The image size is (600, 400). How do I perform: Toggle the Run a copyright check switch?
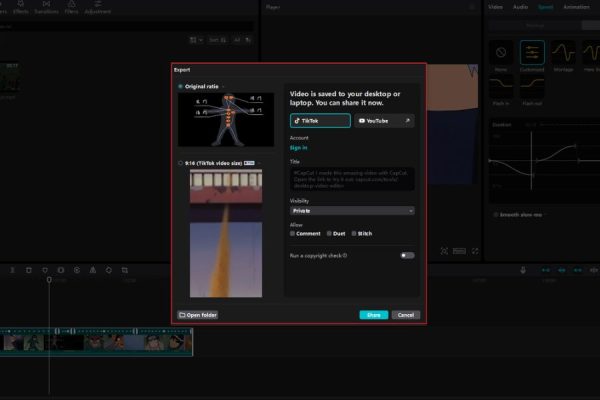coord(407,255)
